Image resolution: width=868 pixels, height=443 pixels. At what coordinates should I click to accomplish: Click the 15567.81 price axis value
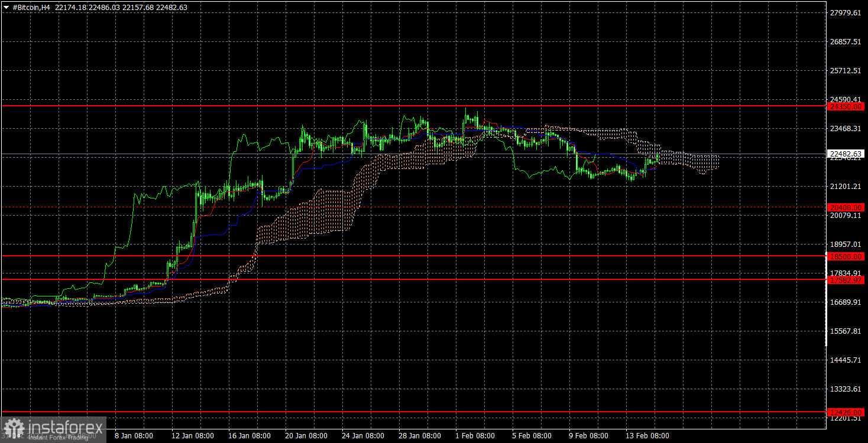[847, 331]
